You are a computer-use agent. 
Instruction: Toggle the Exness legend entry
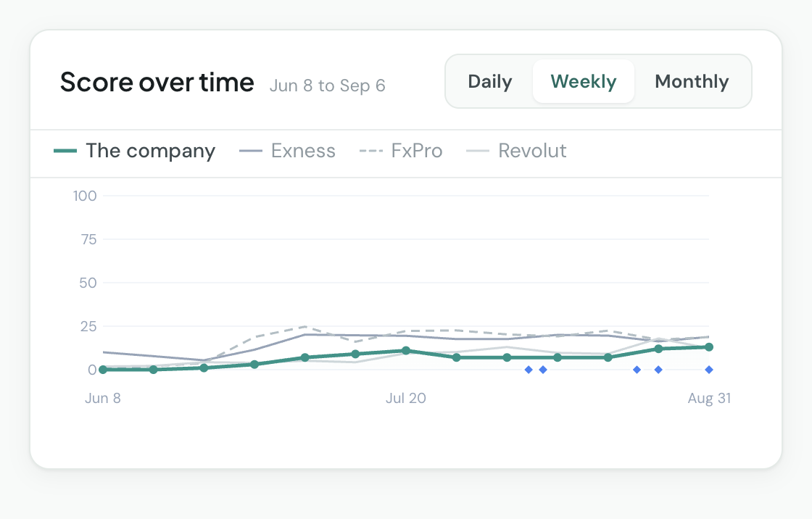[x=287, y=151]
